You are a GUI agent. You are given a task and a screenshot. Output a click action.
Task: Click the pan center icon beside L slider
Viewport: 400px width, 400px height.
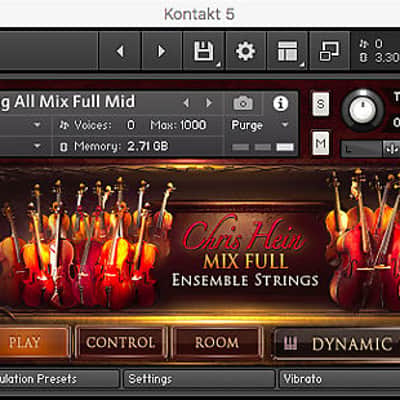(x=392, y=149)
